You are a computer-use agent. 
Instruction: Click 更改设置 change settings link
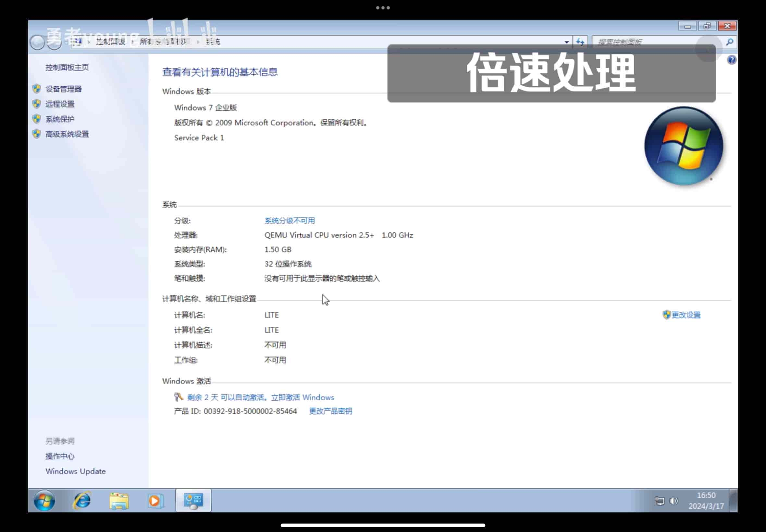[686, 315]
